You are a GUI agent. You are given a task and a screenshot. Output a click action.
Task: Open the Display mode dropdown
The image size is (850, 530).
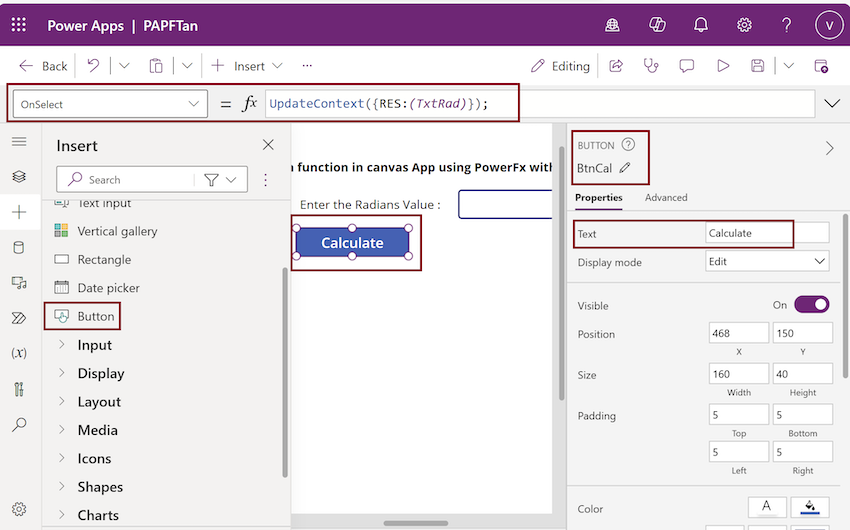click(767, 262)
